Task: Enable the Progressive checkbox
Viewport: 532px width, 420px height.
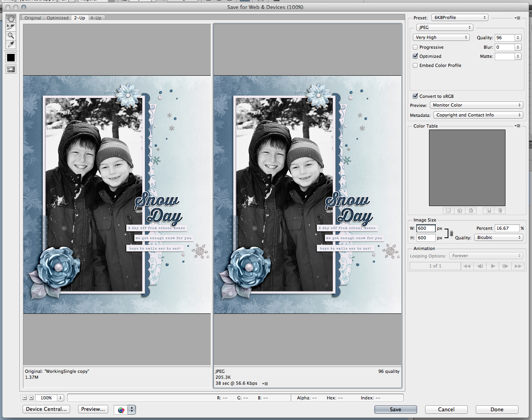Action: tap(415, 47)
